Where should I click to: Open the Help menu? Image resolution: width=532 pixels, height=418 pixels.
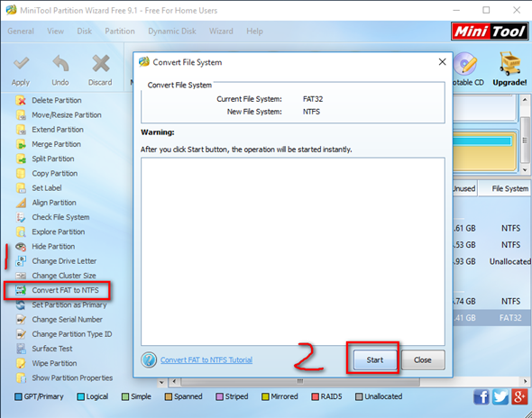[254, 32]
